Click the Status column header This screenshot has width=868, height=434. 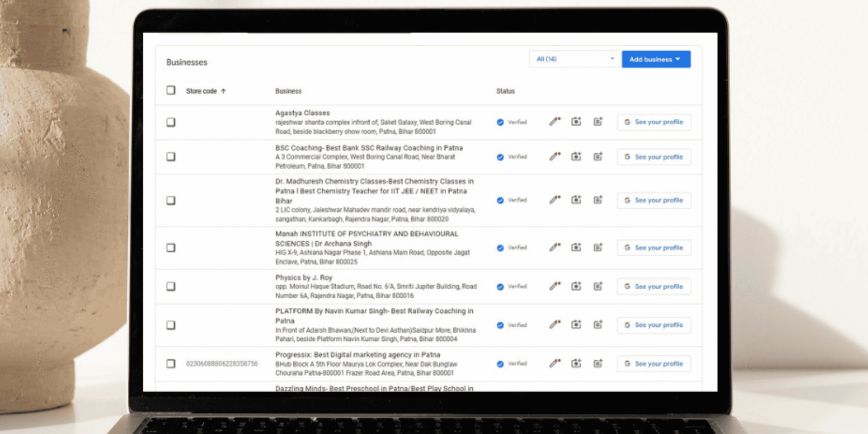coord(505,91)
